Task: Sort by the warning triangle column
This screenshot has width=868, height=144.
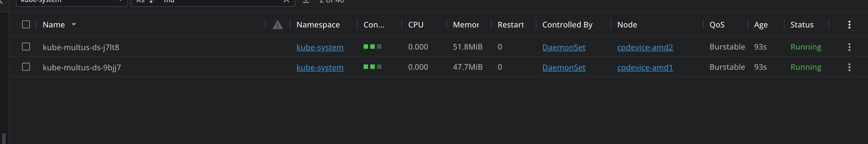Action: pos(278,25)
